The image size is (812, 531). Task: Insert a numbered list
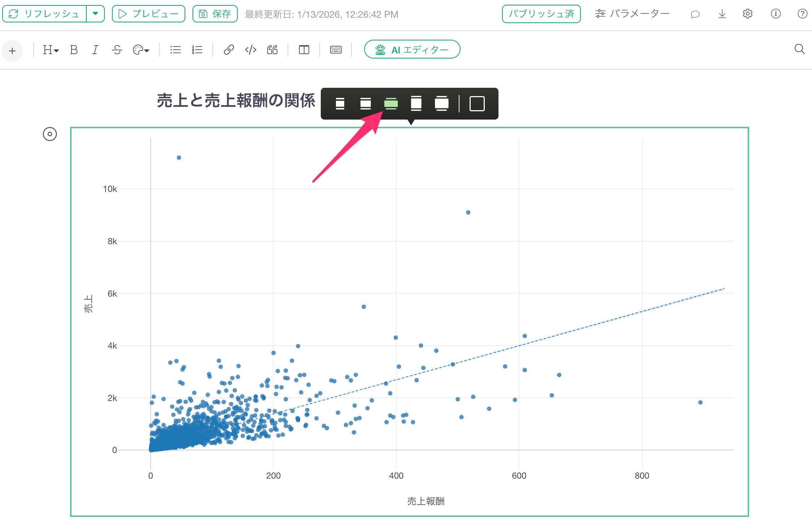197,50
